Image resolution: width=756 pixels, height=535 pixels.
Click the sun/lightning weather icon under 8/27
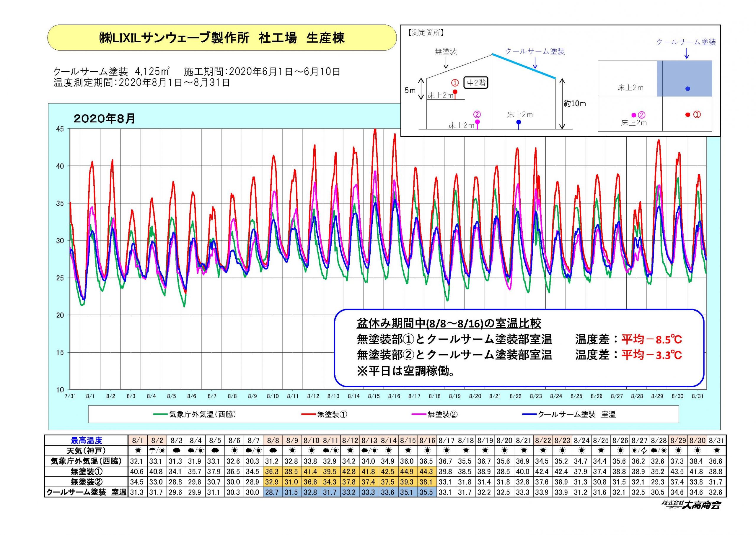coord(640,450)
